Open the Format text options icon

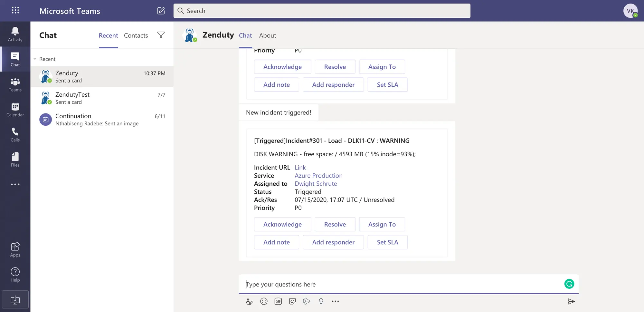click(249, 301)
